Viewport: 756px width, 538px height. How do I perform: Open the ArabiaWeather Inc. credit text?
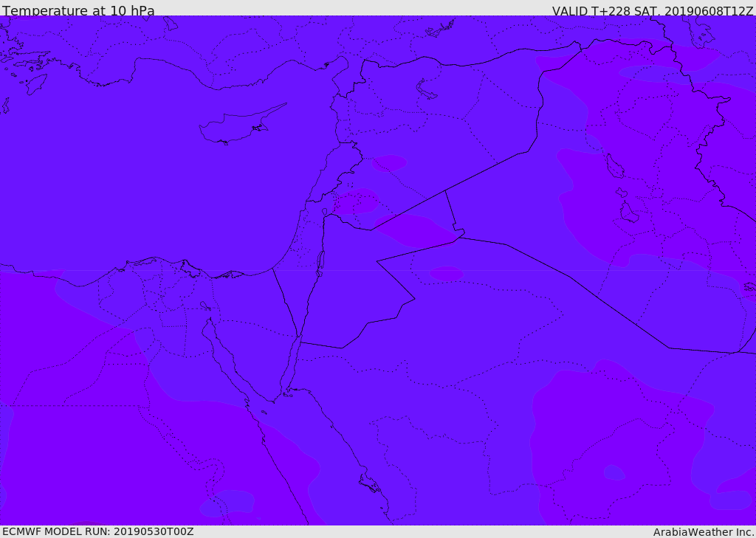coord(704,532)
